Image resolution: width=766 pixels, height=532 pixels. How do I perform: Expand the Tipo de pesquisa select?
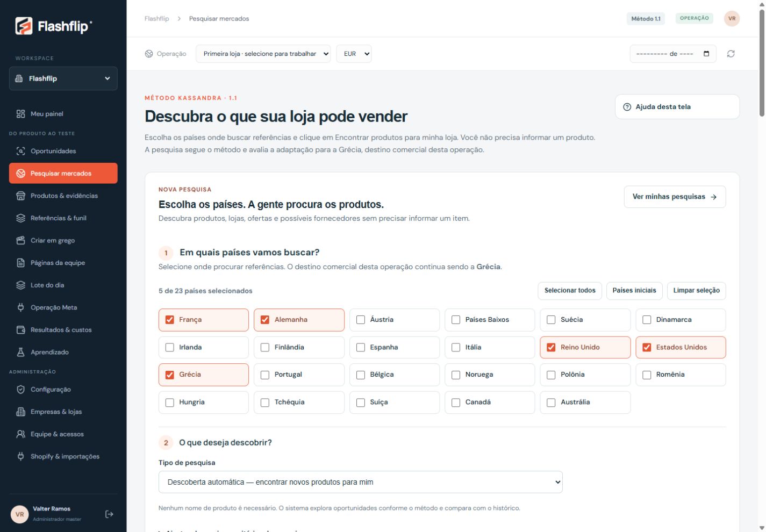tap(361, 482)
